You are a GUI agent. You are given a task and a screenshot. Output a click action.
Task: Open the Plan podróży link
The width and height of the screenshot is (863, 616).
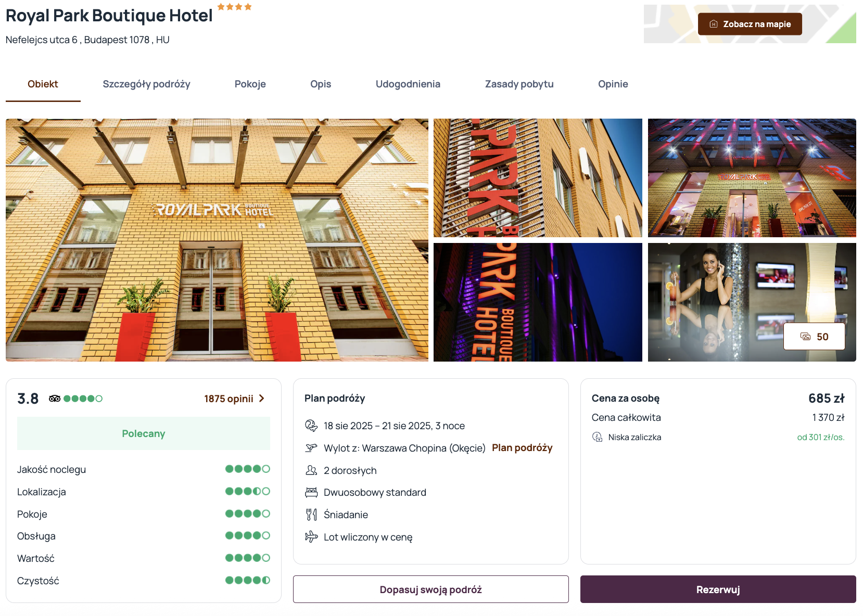coord(522,448)
